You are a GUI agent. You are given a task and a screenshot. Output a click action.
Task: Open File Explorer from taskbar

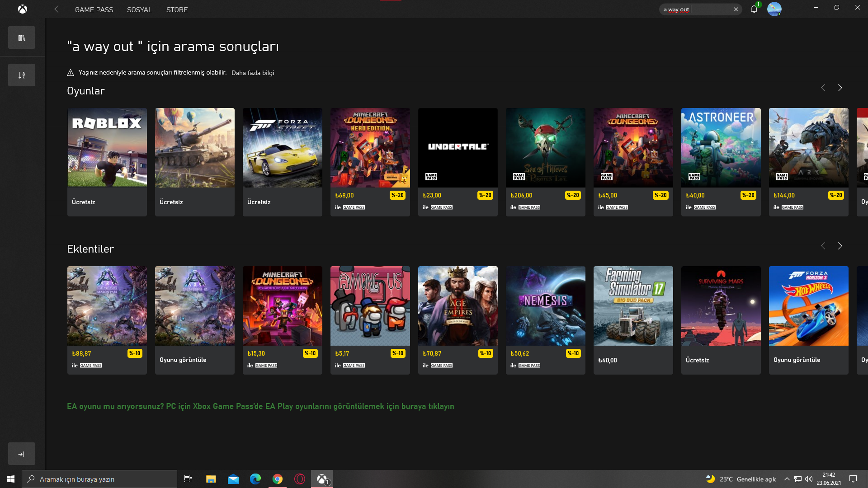(x=211, y=479)
